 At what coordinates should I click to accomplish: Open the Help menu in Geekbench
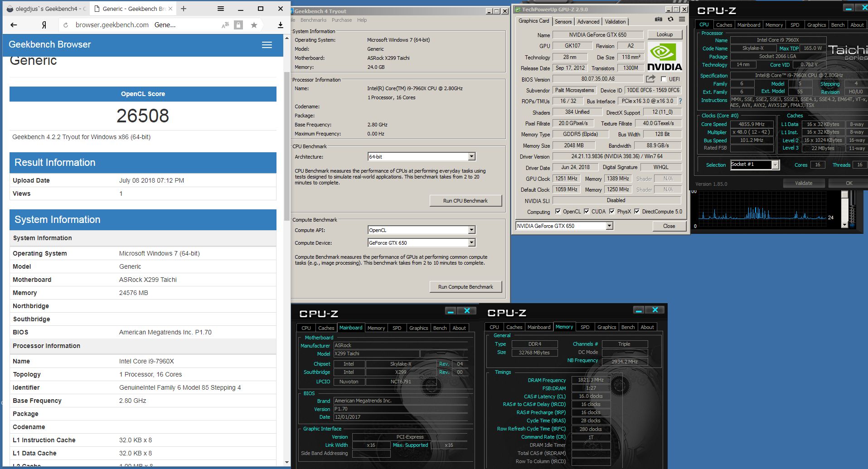click(362, 20)
